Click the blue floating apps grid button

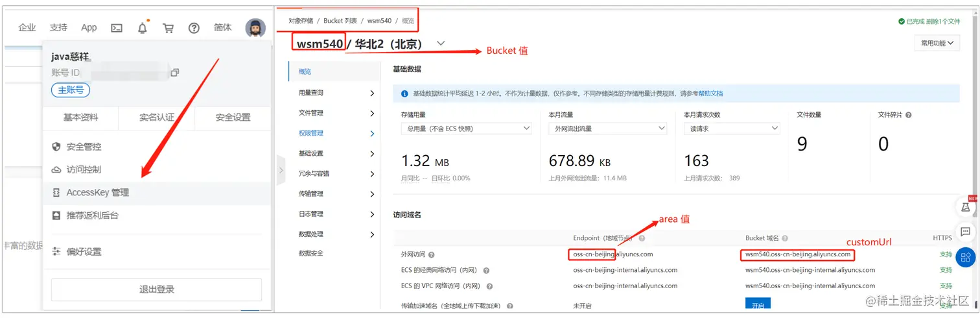[966, 257]
